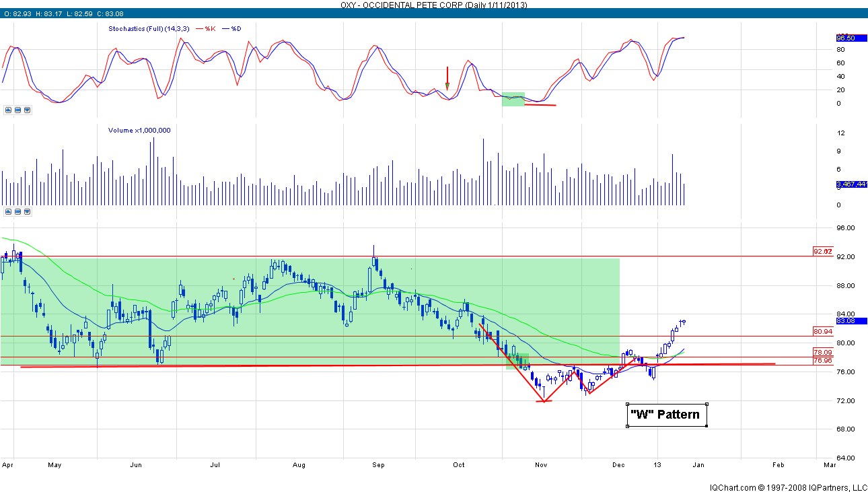The height and width of the screenshot is (492, 868).
Task: Click red down-arrow annotation on Stochastics chart
Action: click(447, 78)
